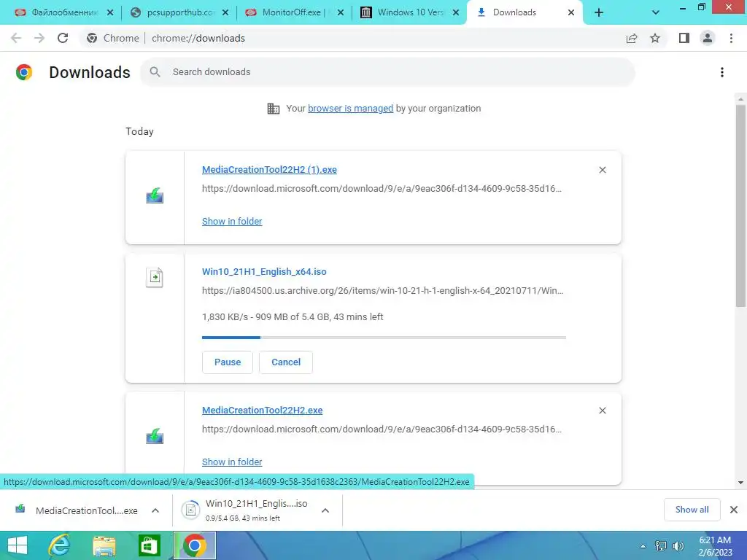Close the Downloads tab

coord(571,12)
